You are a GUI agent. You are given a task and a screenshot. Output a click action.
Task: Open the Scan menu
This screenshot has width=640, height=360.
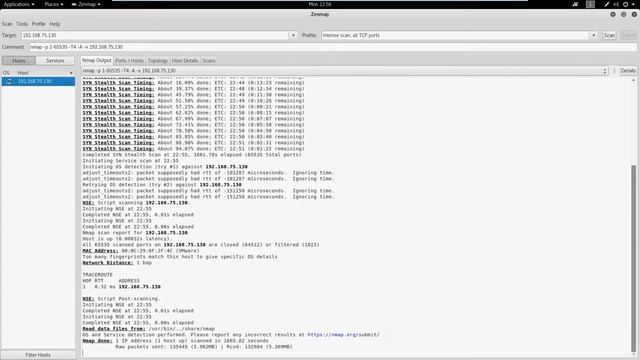(7, 24)
